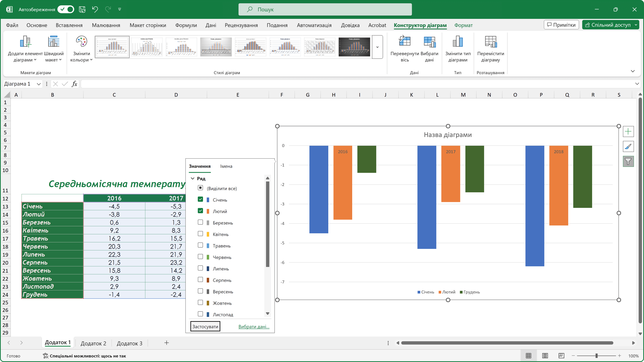Open the Вибрати дані… link
The image size is (644, 362).
click(x=254, y=327)
